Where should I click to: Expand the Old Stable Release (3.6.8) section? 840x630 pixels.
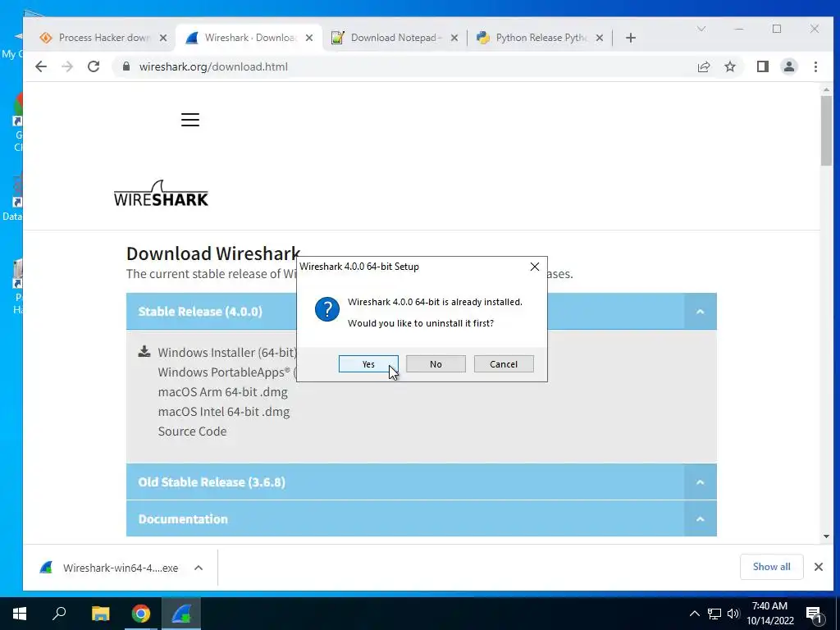coord(700,482)
